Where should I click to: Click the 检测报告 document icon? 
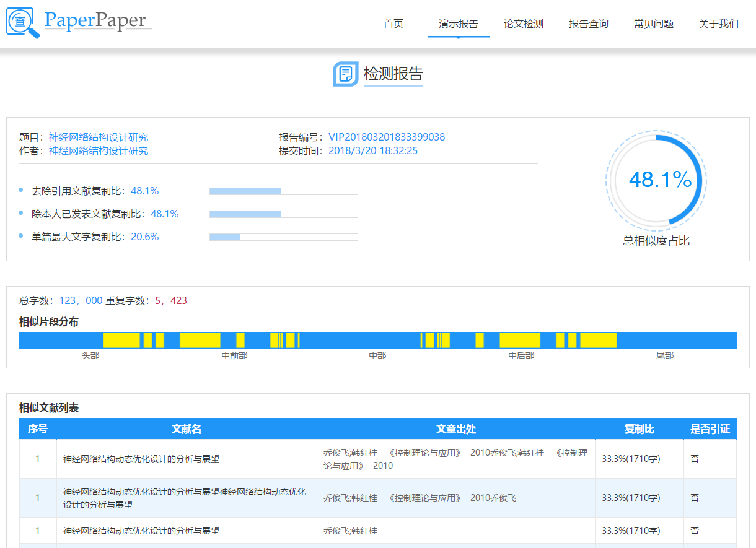coord(345,74)
